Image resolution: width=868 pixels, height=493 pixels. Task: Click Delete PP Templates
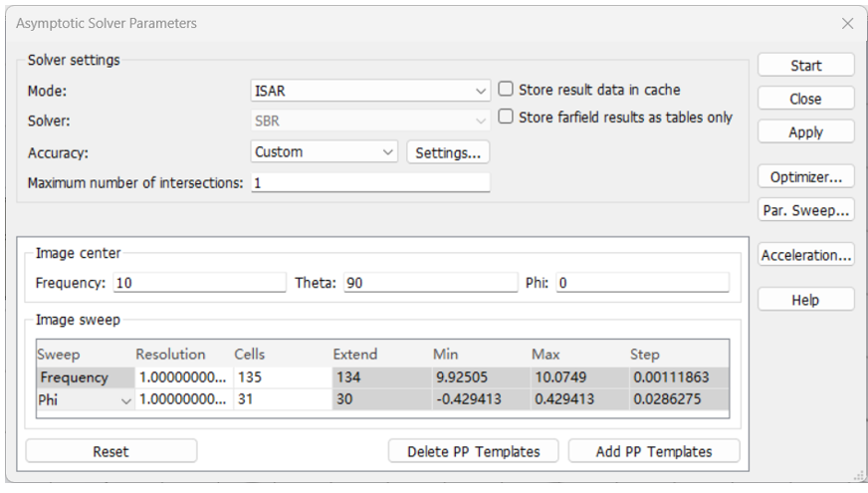(474, 451)
